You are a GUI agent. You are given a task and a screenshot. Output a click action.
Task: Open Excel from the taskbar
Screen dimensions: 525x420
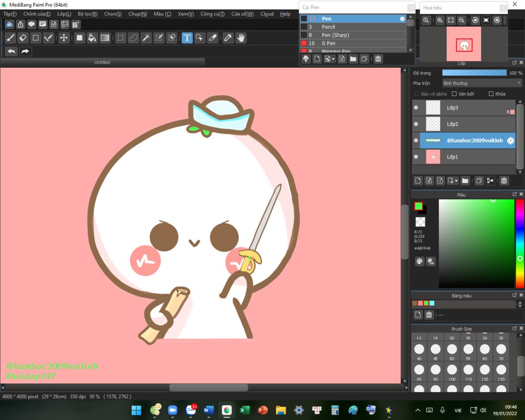245,410
